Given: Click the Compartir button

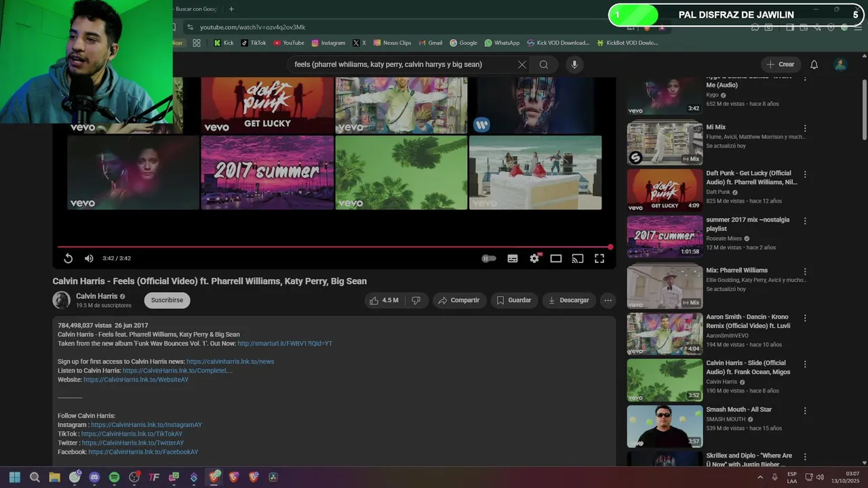Looking at the screenshot, I should pyautogui.click(x=459, y=300).
